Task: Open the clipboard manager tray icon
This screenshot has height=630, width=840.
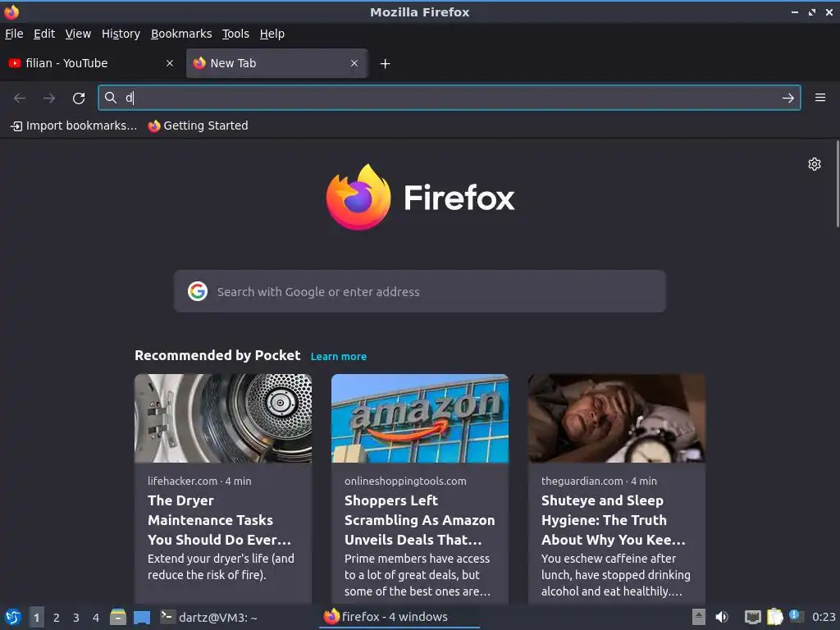Action: (774, 617)
